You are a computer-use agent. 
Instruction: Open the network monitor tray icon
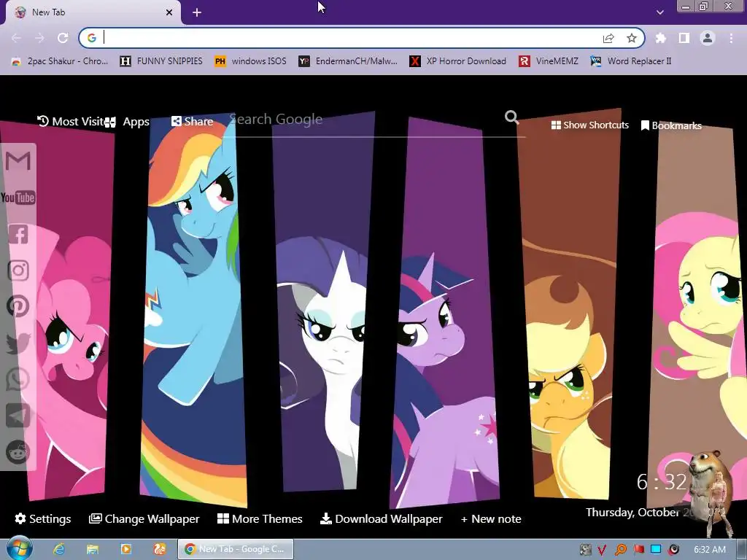pos(656,550)
